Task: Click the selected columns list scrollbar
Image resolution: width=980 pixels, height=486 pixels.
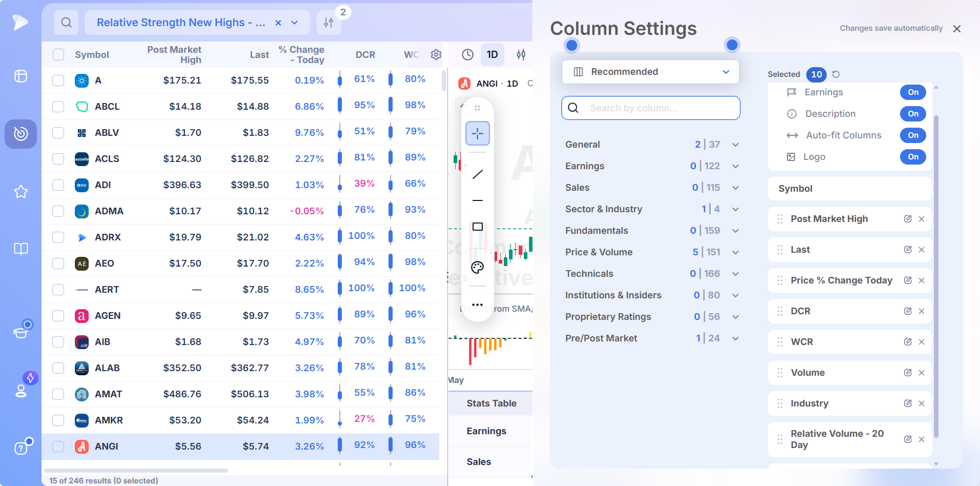Action: 936,276
